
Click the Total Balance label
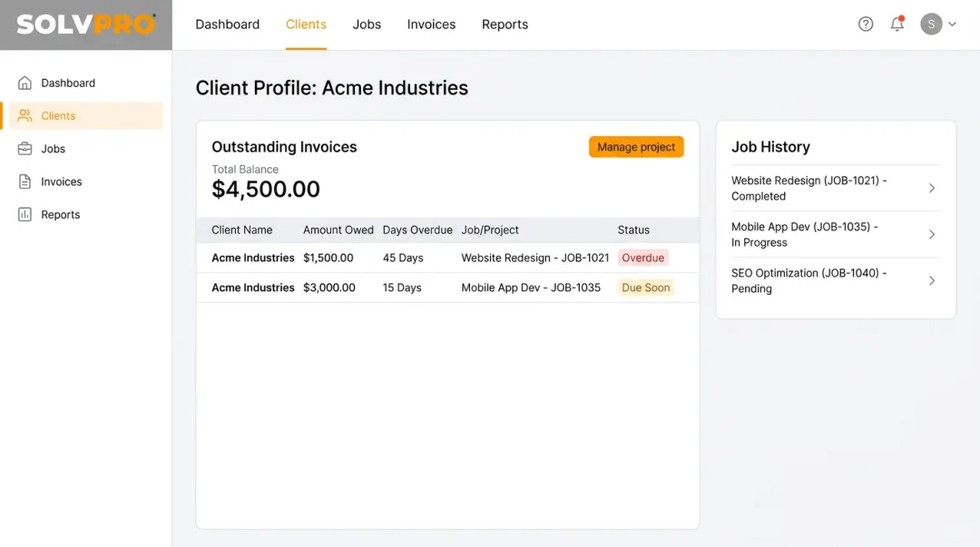coord(245,170)
